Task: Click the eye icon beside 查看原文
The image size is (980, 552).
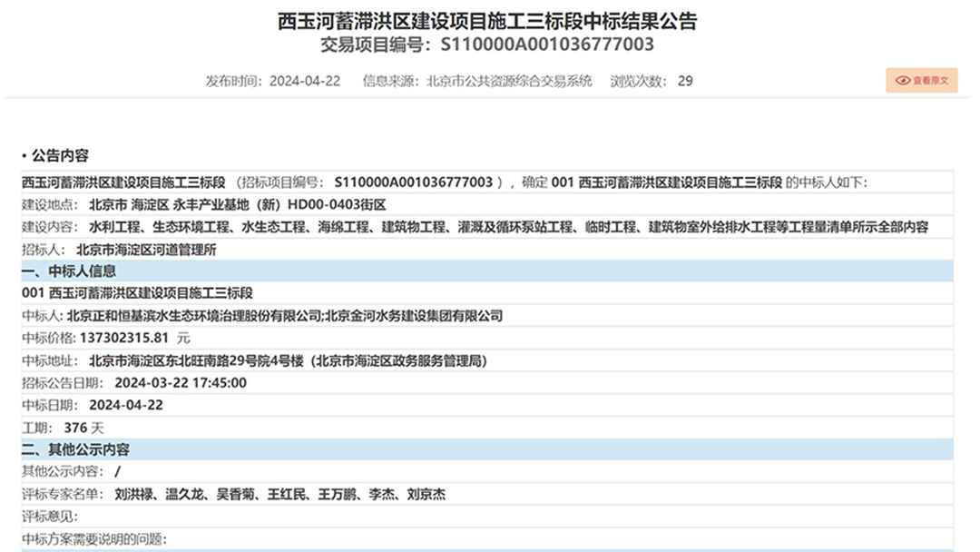Action: [x=902, y=81]
